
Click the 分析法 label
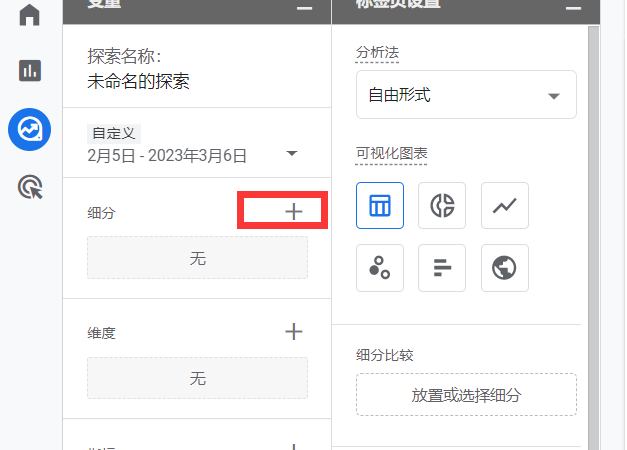click(377, 52)
